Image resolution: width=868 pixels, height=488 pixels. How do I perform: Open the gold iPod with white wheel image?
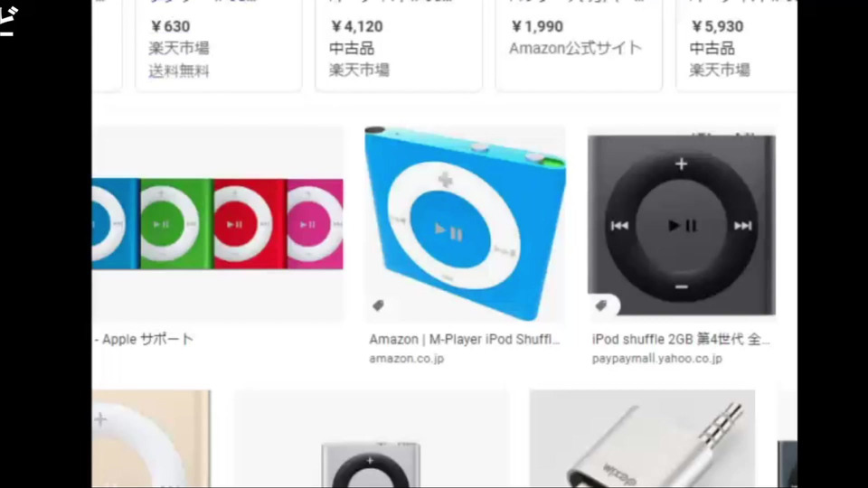click(x=151, y=439)
